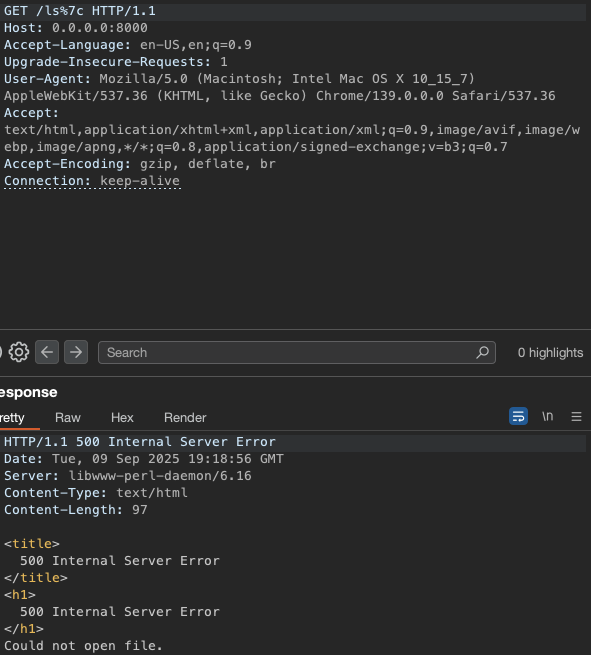Open the search settings gear icon
Screen dimensions: 591x655
click(19, 352)
